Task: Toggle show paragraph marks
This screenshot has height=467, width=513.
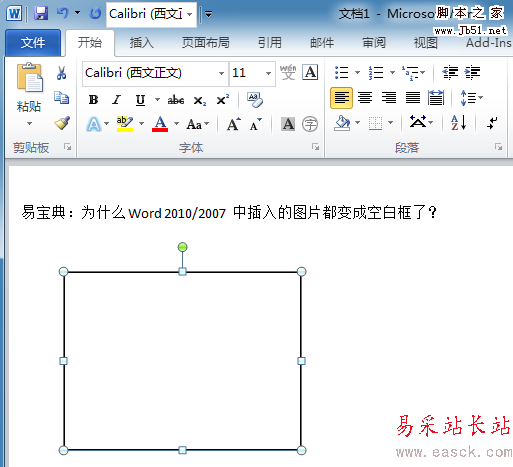Action: click(x=492, y=123)
